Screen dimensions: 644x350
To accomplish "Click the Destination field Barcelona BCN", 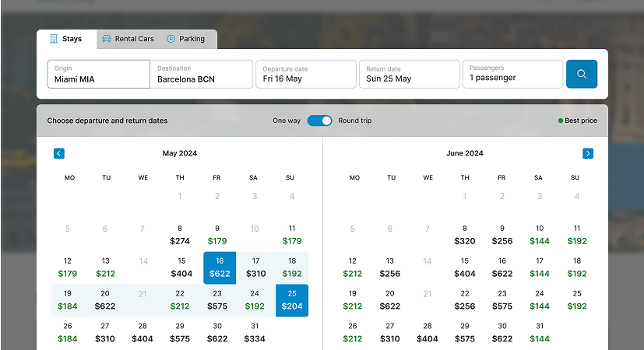I will click(x=202, y=74).
